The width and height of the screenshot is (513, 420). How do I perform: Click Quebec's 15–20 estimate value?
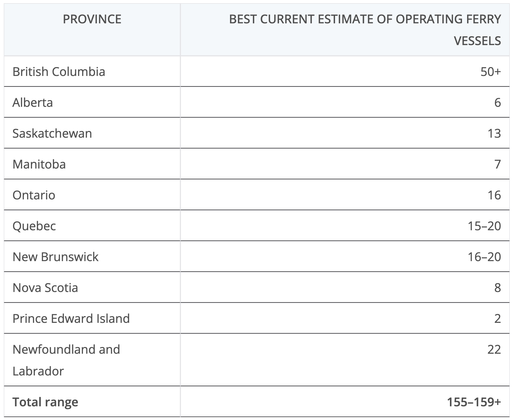484,226
